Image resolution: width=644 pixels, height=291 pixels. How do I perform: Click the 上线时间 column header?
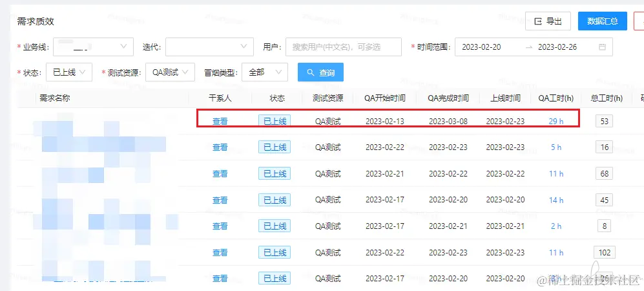pyautogui.click(x=505, y=98)
